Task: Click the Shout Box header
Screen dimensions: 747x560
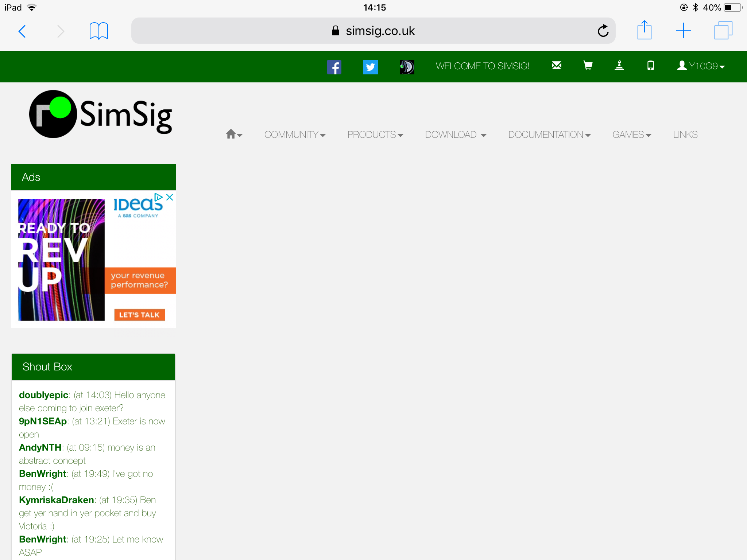Action: pos(93,367)
